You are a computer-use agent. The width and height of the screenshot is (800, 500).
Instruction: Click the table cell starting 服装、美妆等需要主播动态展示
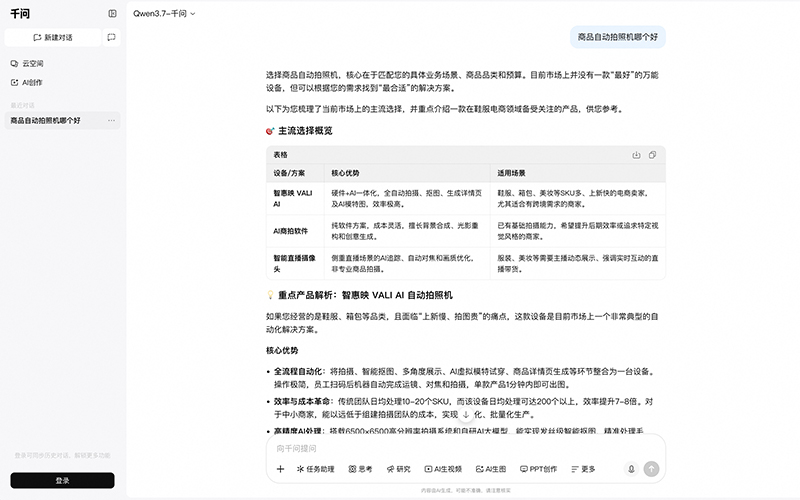578,263
